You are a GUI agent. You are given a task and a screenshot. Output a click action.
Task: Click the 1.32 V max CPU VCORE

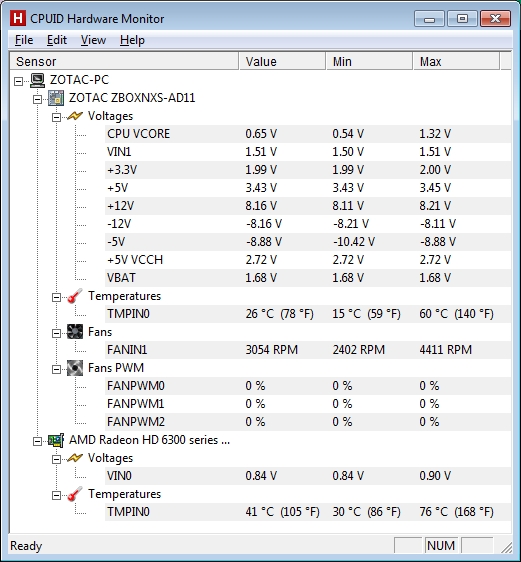click(435, 134)
